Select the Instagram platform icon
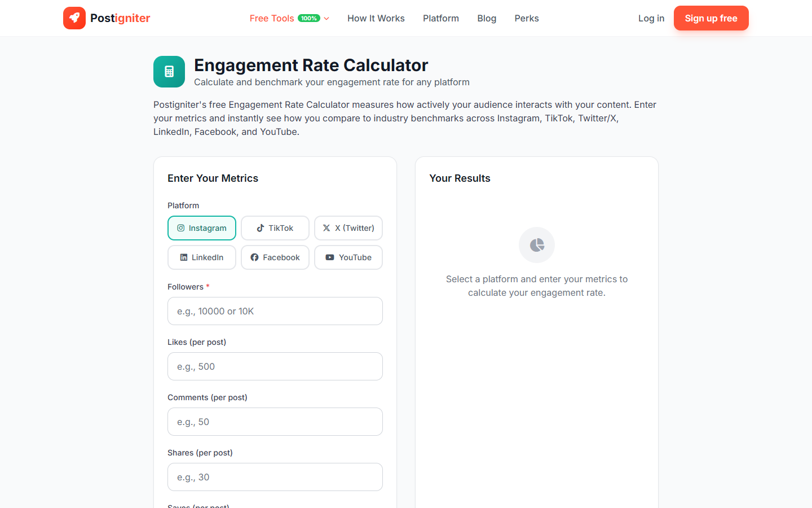This screenshot has width=812, height=508. [180, 227]
